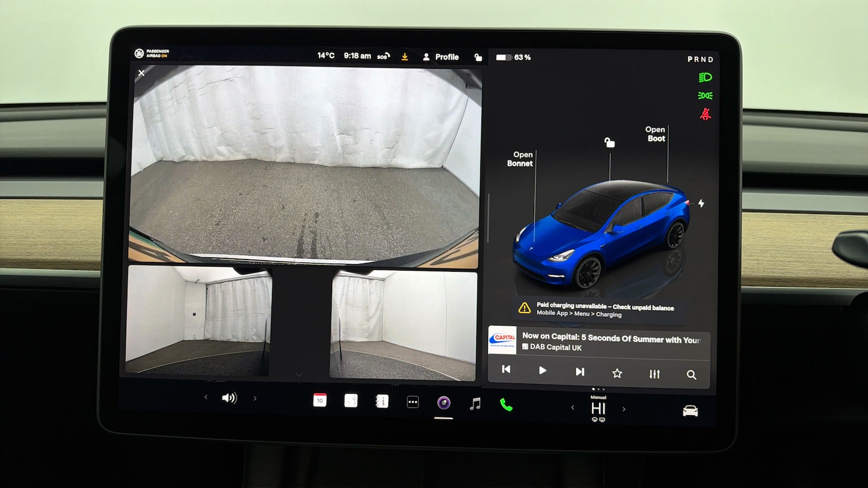Collapse the camera view with down chevron

pyautogui.click(x=299, y=375)
